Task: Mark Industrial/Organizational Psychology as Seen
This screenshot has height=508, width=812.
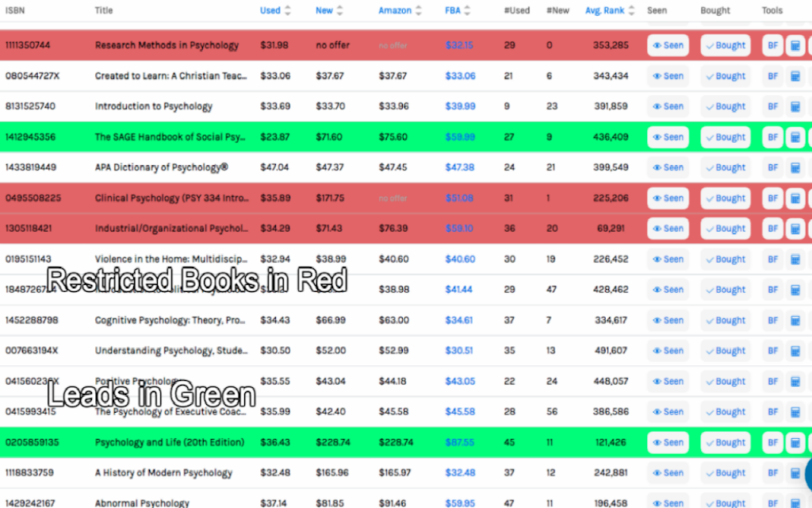Action: [x=668, y=229]
